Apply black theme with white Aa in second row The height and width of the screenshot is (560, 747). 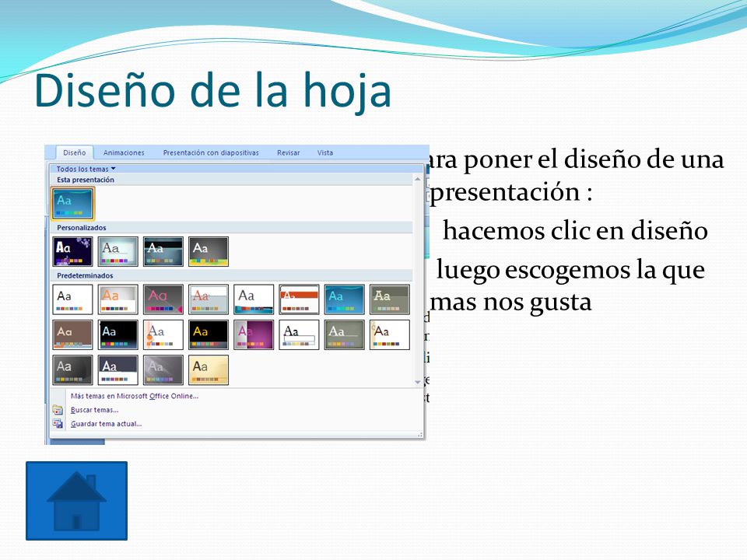coord(118,334)
